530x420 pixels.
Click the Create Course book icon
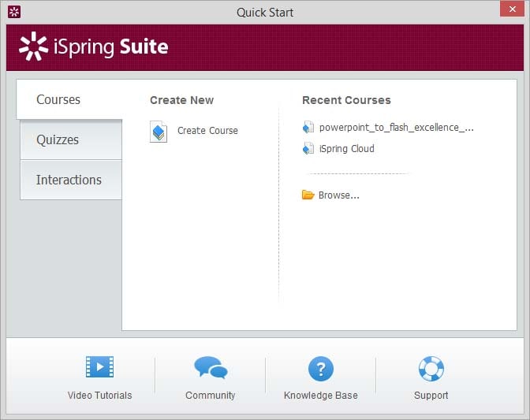click(159, 132)
